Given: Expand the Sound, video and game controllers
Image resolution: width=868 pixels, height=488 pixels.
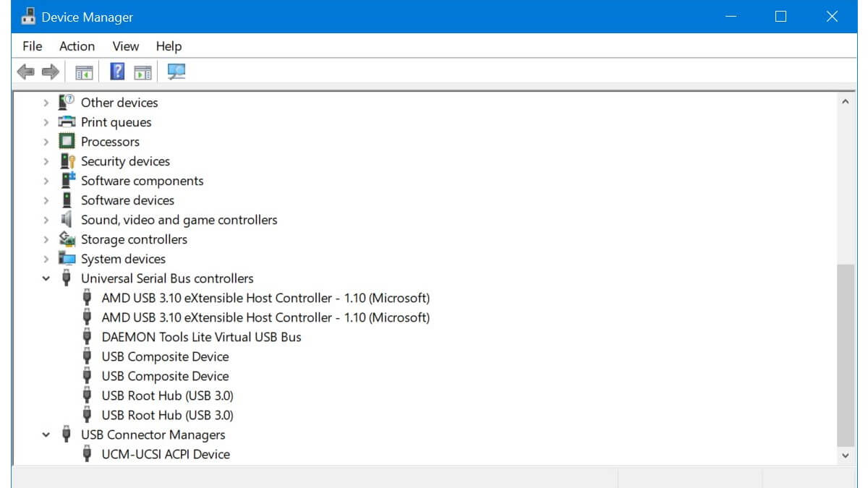Looking at the screenshot, I should coord(46,220).
